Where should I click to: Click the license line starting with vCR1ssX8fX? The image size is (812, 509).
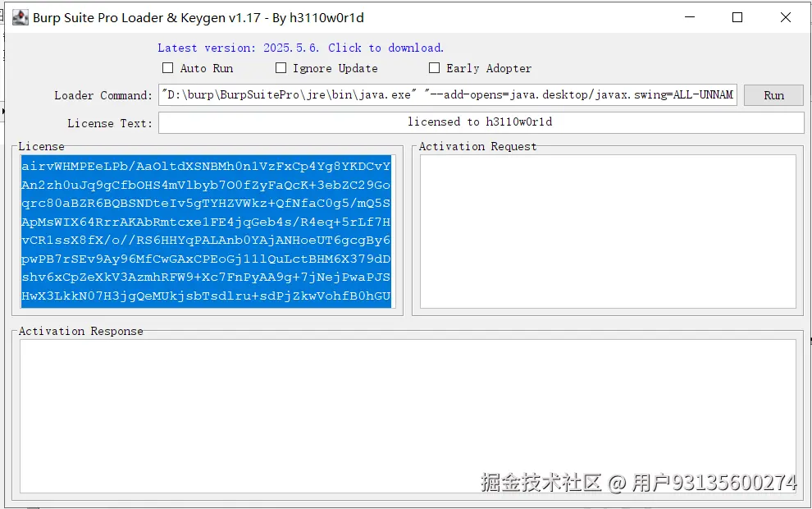click(206, 241)
